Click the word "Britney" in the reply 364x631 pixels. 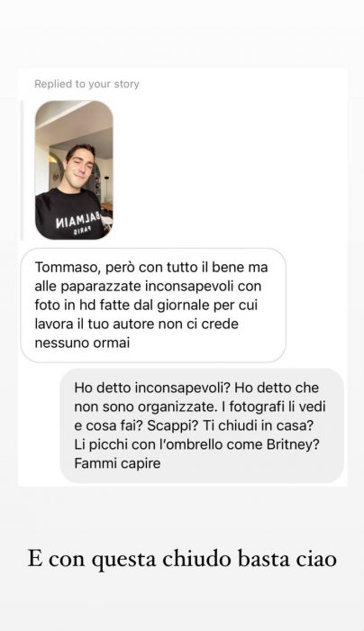(287, 444)
